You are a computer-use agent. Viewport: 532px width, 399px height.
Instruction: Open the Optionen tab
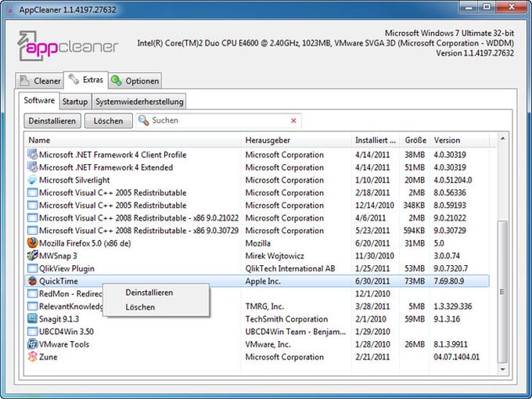pos(135,81)
